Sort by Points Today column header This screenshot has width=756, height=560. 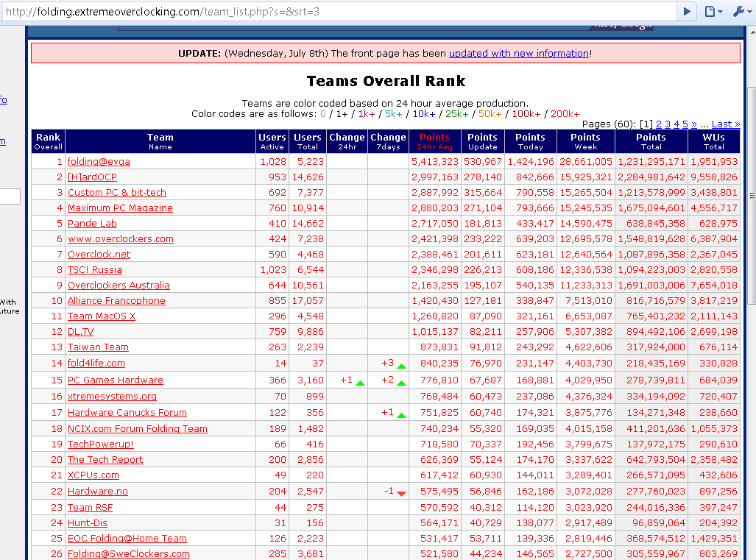530,141
